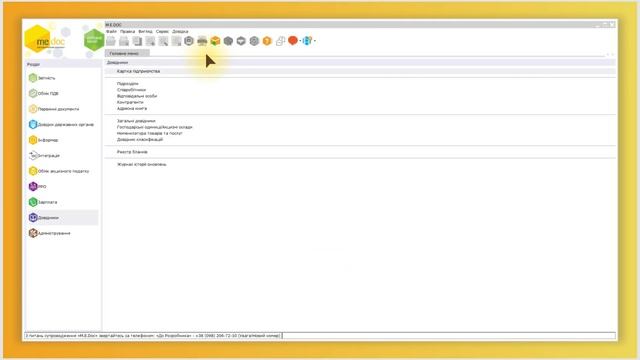The width and height of the screenshot is (640, 360).
Task: Open the Вигляд menu
Action: 145,31
